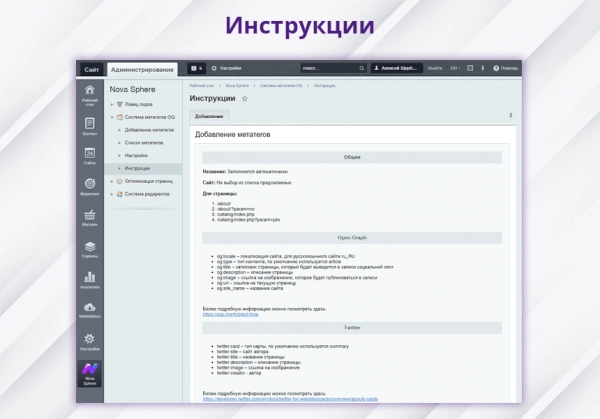Click the /about/?param=no list item
Viewport: 600px width, 419px height.
click(236, 209)
